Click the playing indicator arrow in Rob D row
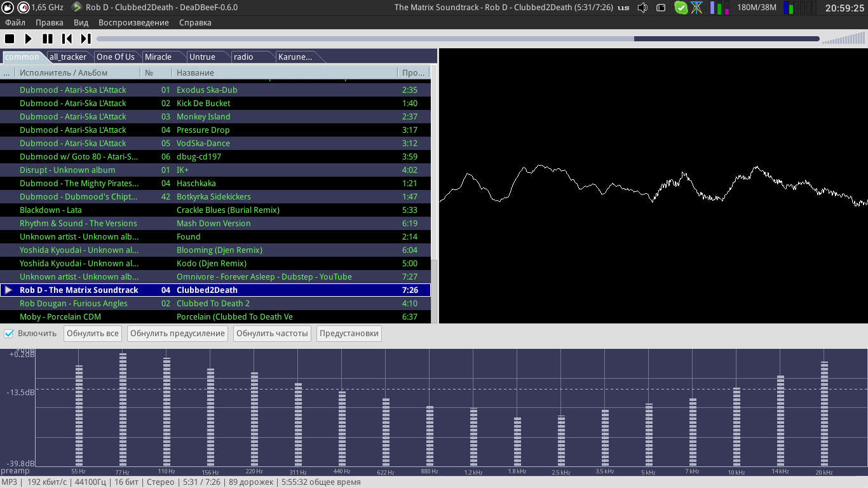The image size is (868, 488). pos(8,290)
